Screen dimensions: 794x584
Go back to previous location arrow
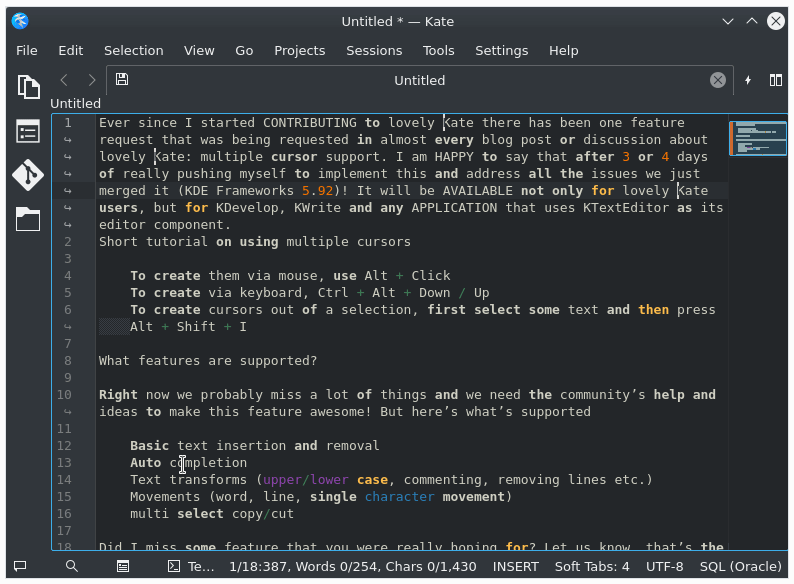[x=64, y=80]
